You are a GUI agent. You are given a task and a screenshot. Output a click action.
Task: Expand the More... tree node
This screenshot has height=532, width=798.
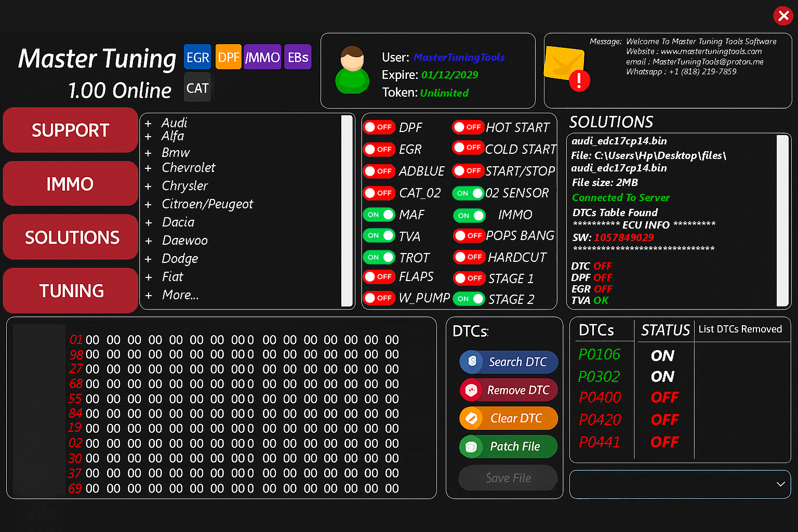click(x=148, y=296)
